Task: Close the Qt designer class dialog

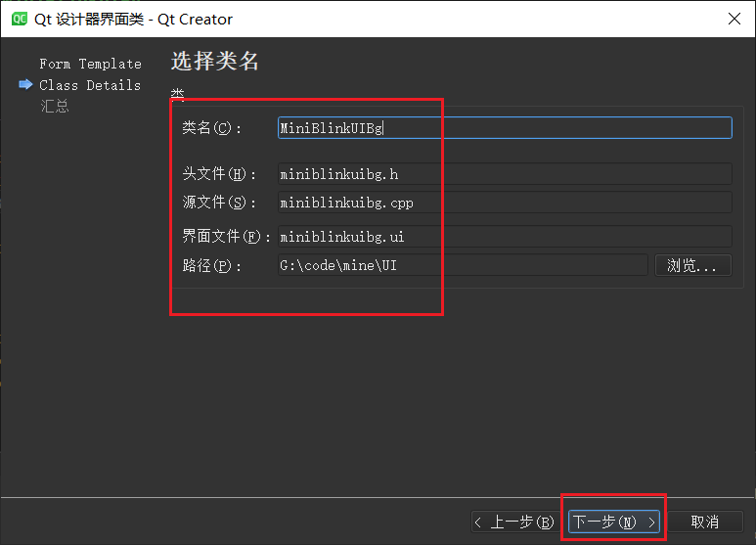Action: (x=734, y=19)
